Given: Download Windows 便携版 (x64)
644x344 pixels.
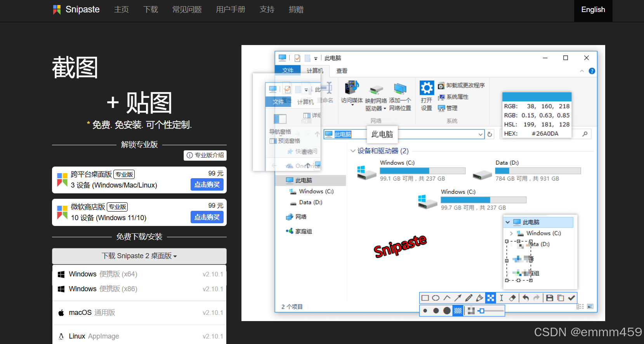Looking at the screenshot, I should [139, 274].
